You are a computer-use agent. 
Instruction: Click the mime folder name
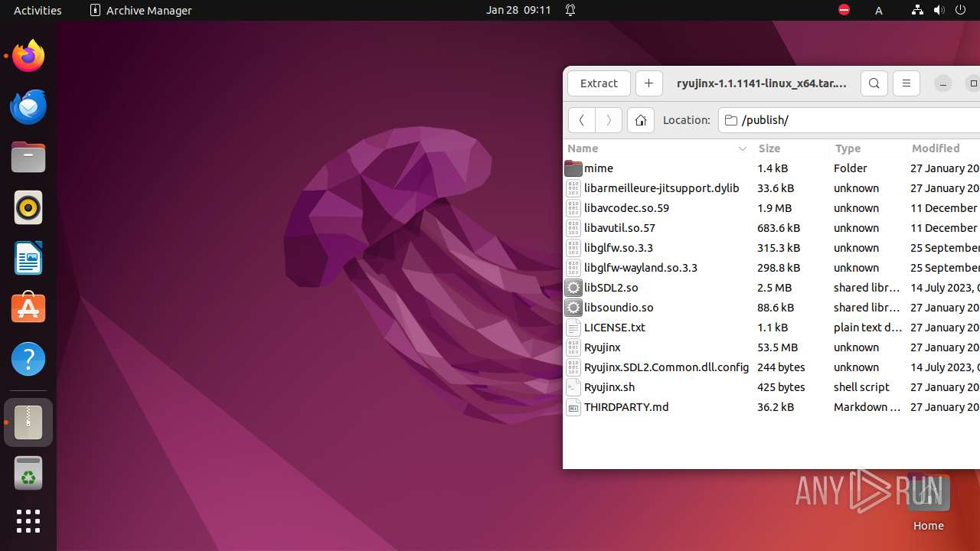click(x=599, y=168)
